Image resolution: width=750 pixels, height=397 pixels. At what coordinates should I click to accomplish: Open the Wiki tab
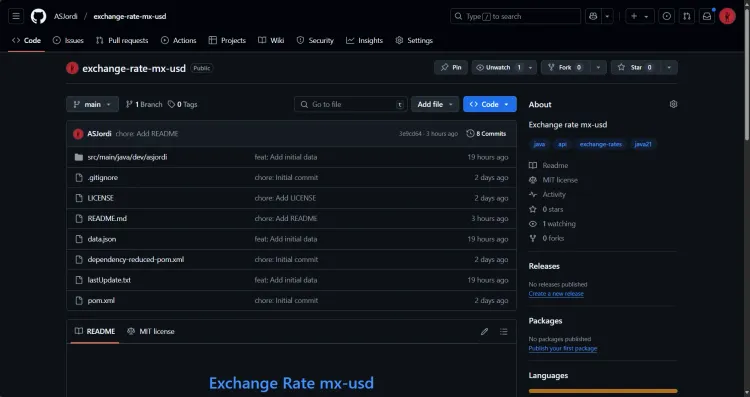click(271, 41)
